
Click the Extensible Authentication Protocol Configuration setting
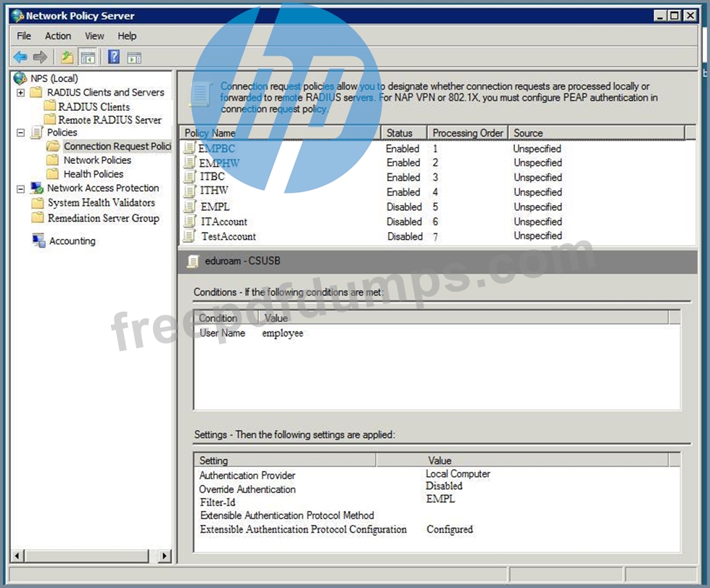click(x=303, y=529)
